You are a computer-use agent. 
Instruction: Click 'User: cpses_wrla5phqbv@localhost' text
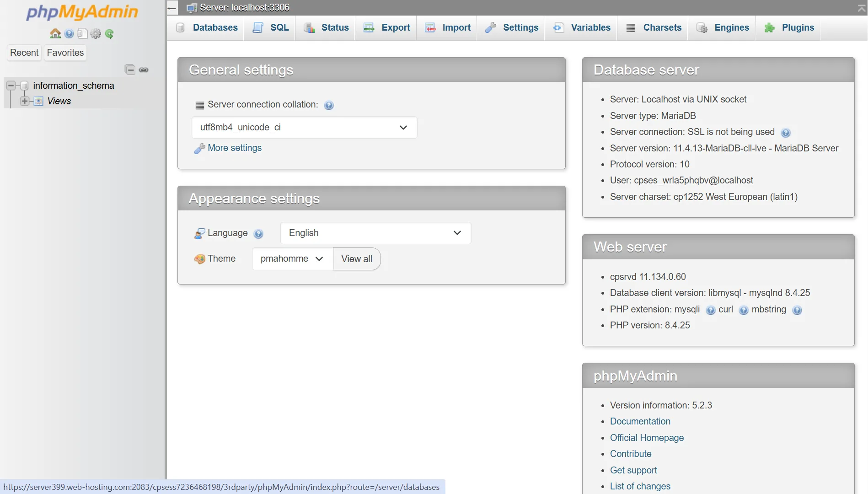point(681,180)
